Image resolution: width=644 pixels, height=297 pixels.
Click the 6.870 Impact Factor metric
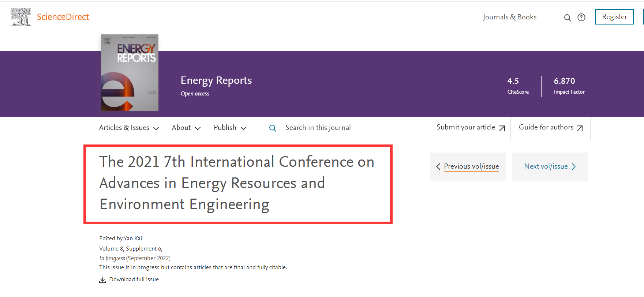coord(569,86)
